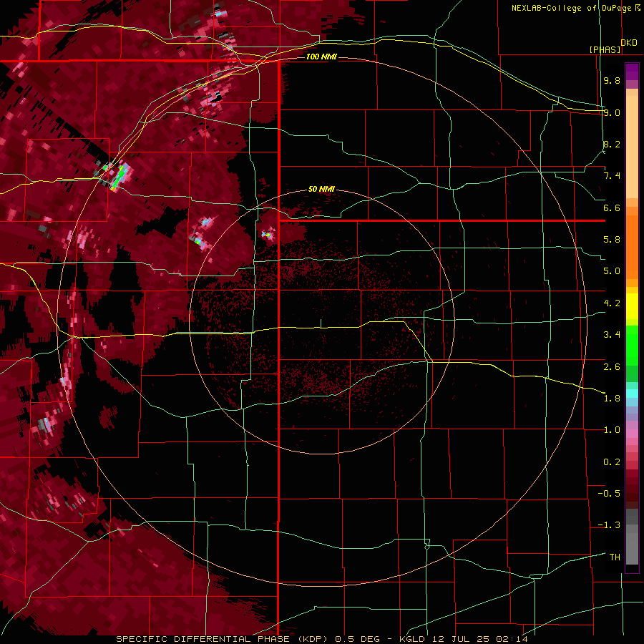Select the 2.6 scale label

click(612, 366)
